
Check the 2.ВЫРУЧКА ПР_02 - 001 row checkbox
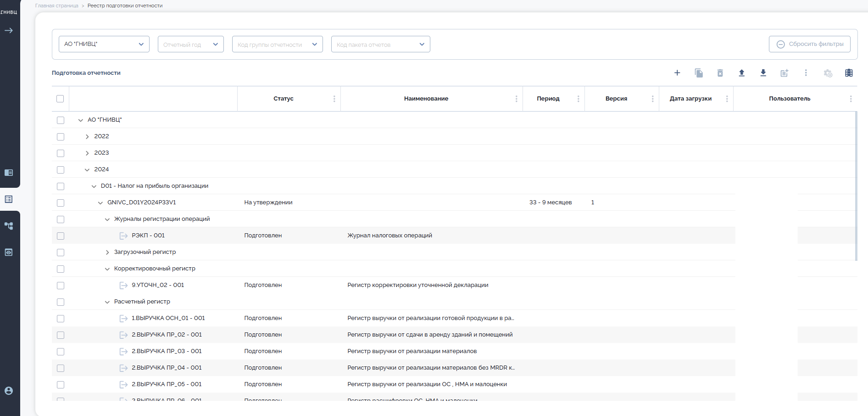pos(61,335)
